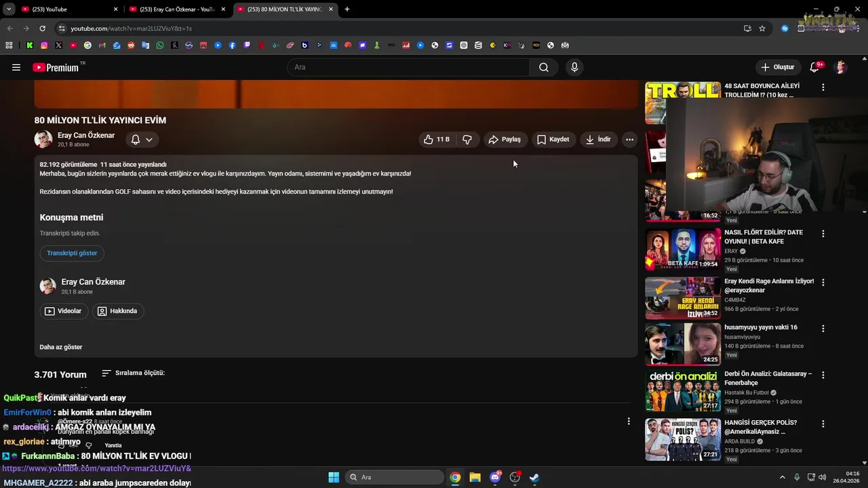This screenshot has width=868, height=488.
Task: Open the account avatar menu
Action: (x=841, y=67)
